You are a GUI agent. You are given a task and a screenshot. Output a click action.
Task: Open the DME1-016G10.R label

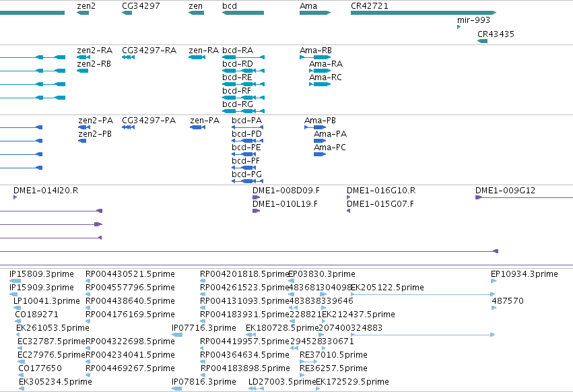[381, 191]
